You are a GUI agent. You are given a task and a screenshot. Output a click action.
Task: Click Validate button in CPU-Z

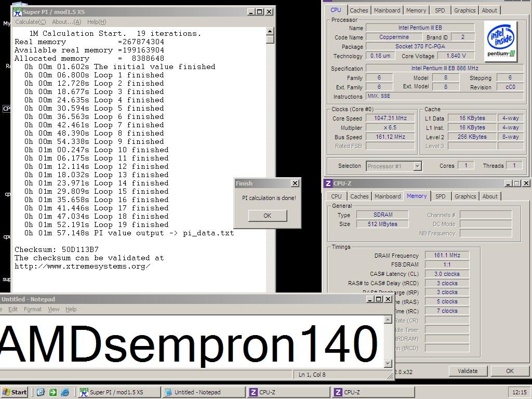pyautogui.click(x=468, y=371)
